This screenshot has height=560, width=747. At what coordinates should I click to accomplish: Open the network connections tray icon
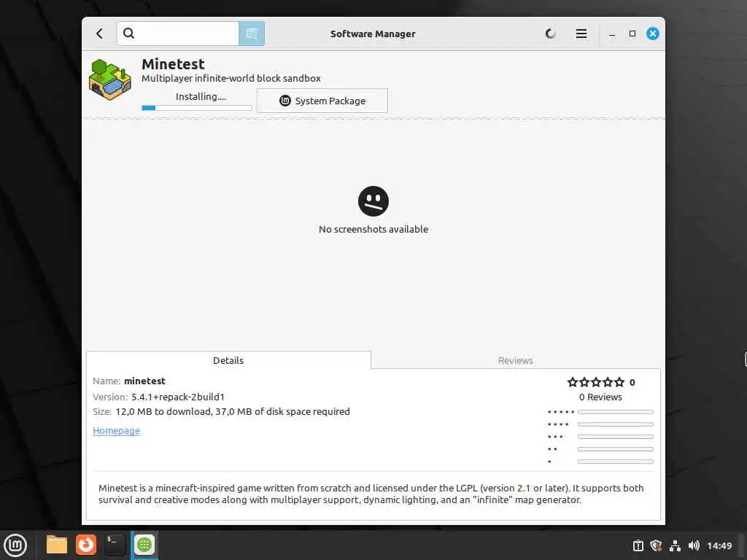point(675,545)
